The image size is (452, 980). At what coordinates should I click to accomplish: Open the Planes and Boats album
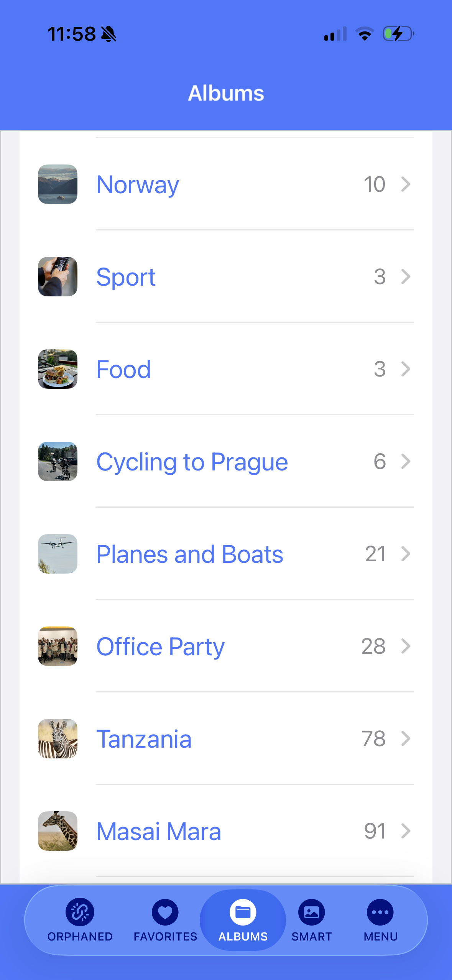pyautogui.click(x=190, y=554)
